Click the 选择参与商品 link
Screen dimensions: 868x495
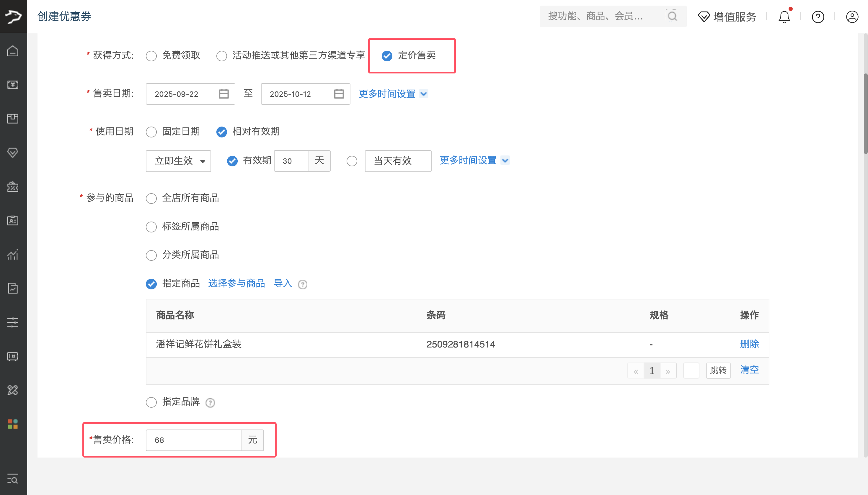(236, 283)
